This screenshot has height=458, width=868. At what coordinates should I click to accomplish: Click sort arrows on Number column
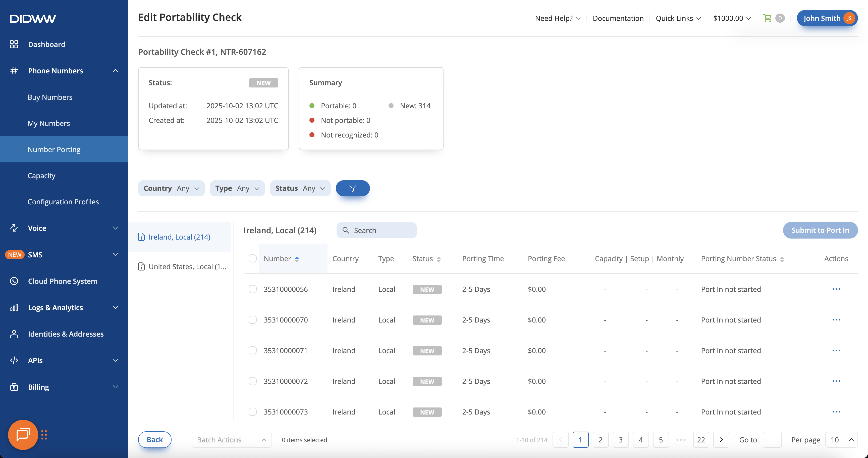[297, 259]
